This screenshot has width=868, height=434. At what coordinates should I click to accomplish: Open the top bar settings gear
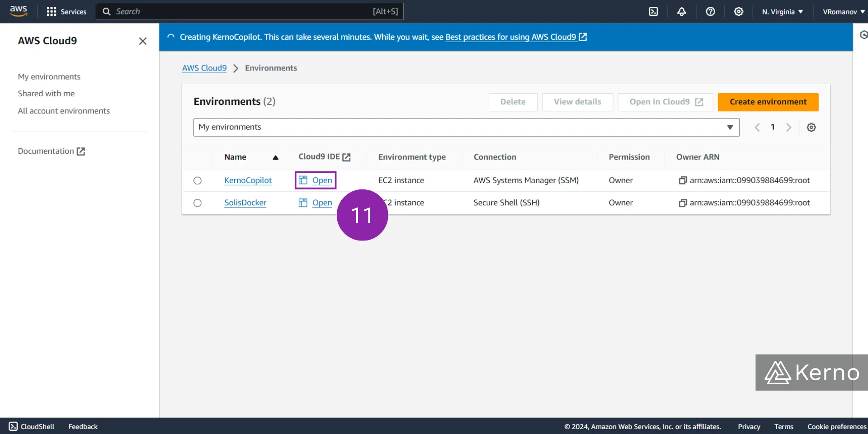point(739,11)
